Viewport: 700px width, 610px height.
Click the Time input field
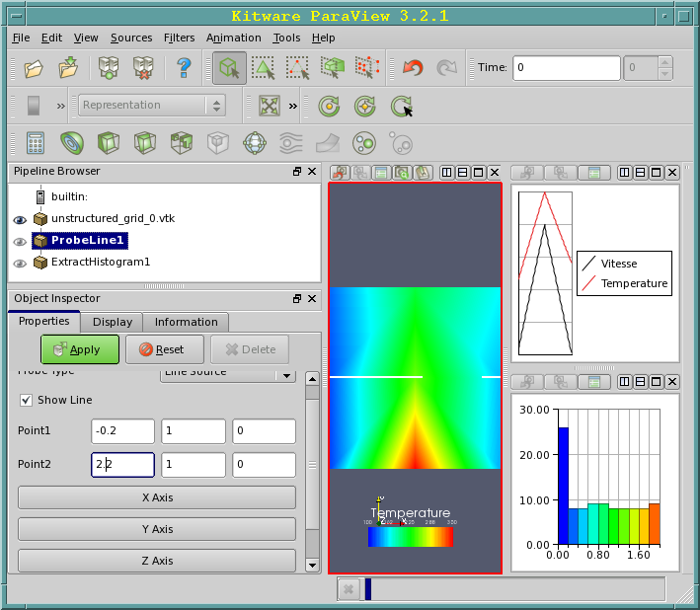[x=565, y=68]
